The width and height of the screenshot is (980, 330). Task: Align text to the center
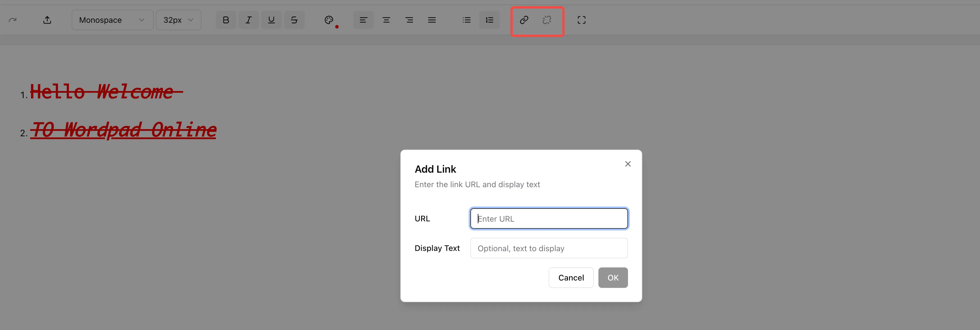[x=386, y=20]
